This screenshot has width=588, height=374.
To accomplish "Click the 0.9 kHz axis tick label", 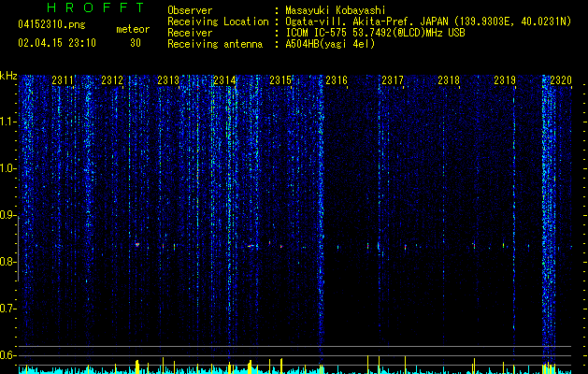I will (7, 215).
